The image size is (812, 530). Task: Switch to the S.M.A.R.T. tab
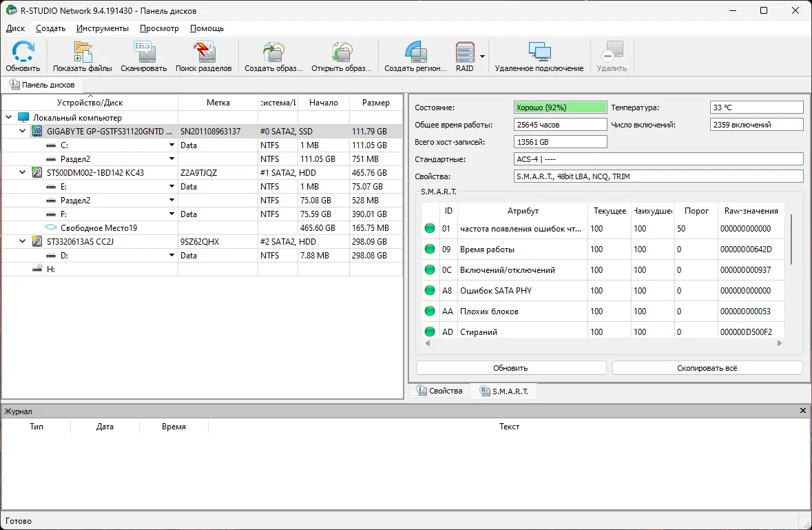[503, 391]
